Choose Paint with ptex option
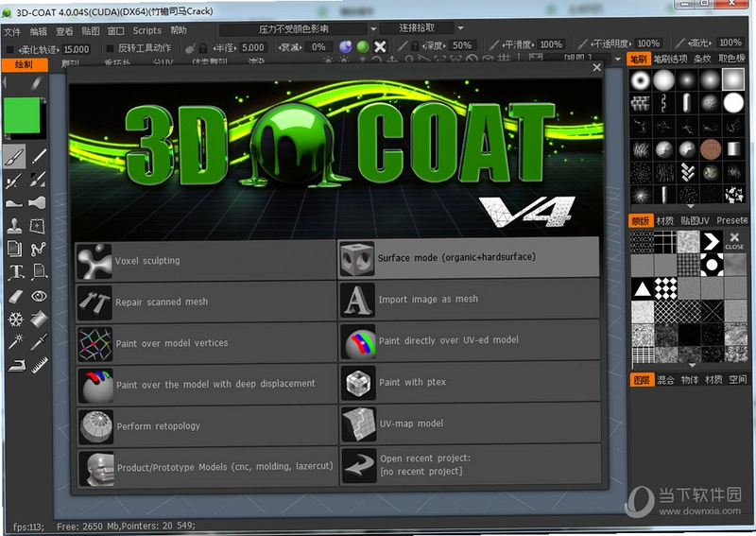This screenshot has width=756, height=536. tap(470, 382)
